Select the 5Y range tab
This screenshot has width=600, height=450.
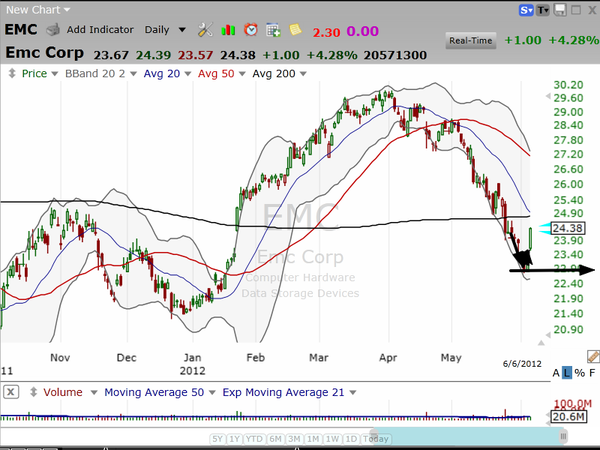coord(218,439)
